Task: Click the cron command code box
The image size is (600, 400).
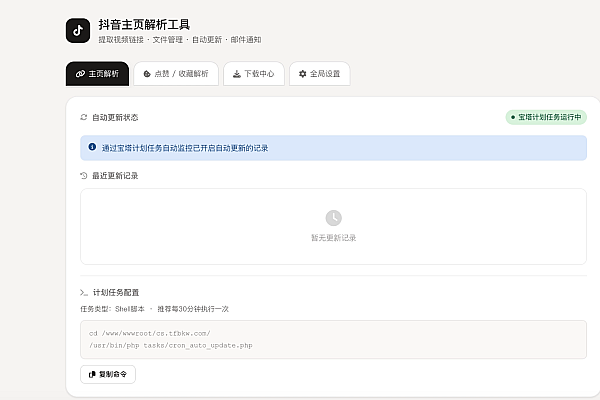Action: 333,340
